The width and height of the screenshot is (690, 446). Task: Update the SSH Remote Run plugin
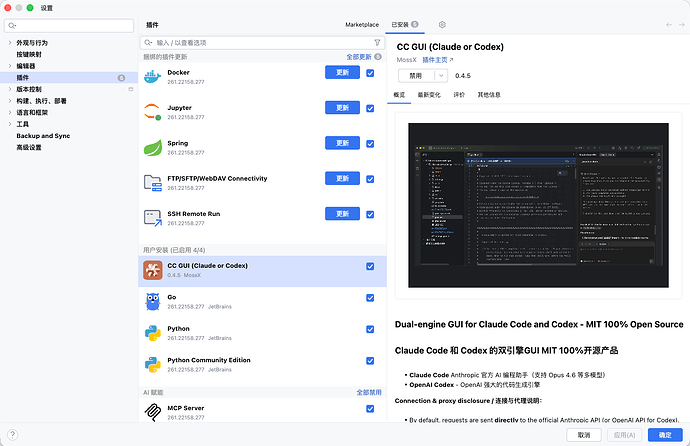(342, 214)
